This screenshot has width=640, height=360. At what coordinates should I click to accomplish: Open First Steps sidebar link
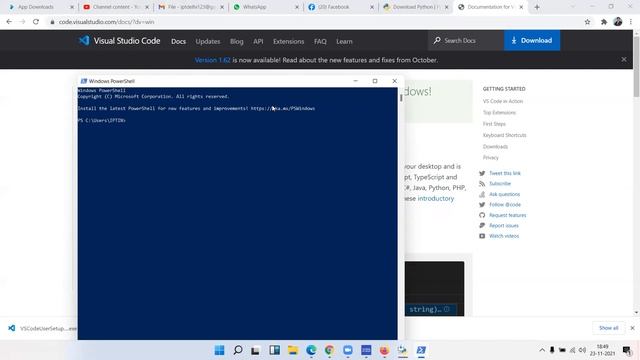pyautogui.click(x=494, y=124)
